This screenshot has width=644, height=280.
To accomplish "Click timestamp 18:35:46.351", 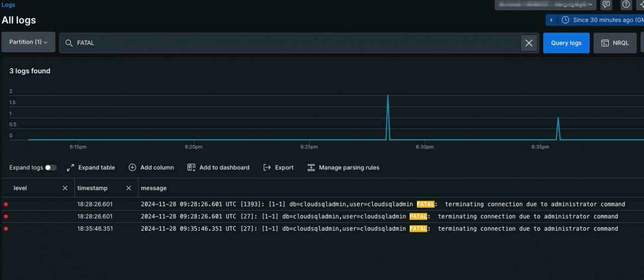I will tap(95, 229).
